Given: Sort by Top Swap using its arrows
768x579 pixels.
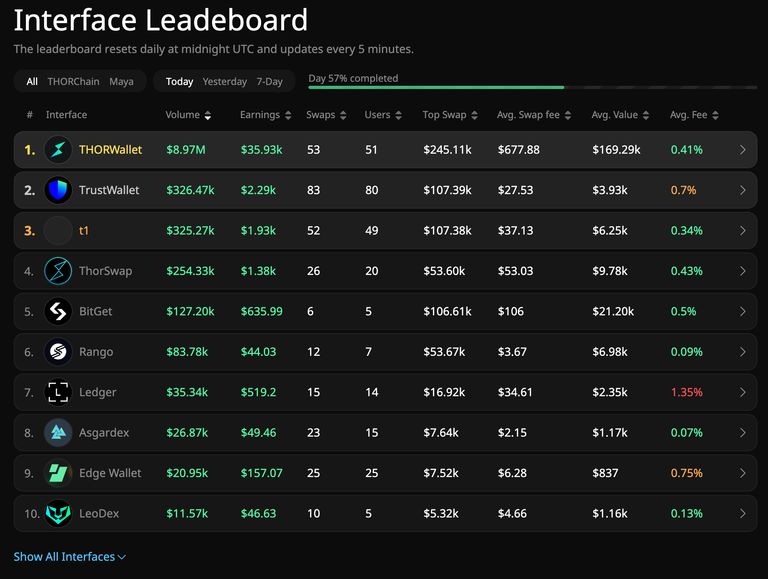Looking at the screenshot, I should (474, 115).
